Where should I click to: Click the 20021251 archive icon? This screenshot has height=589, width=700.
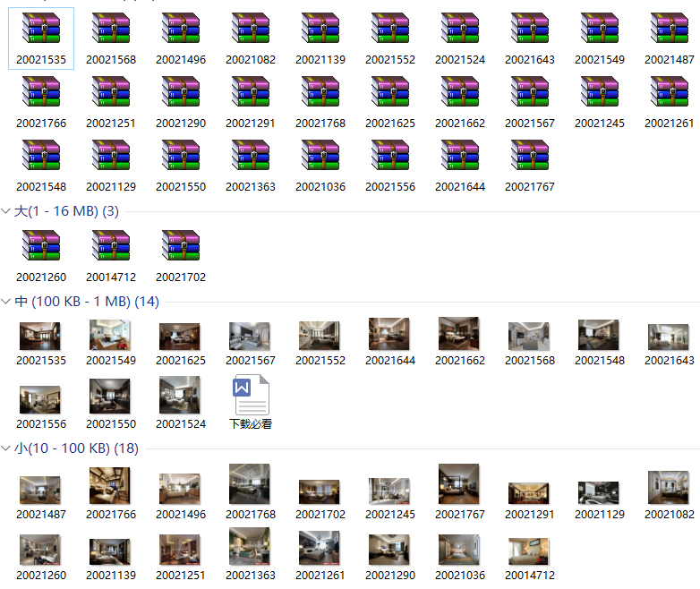[x=111, y=91]
